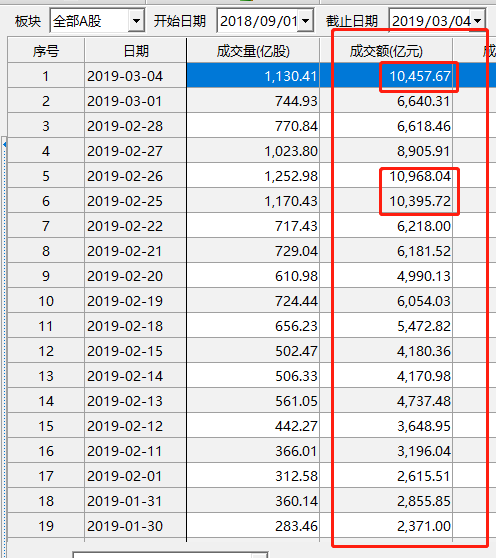Viewport: 496px width, 558px height.
Task: Click the volume cell 610.98
Action: 253,276
